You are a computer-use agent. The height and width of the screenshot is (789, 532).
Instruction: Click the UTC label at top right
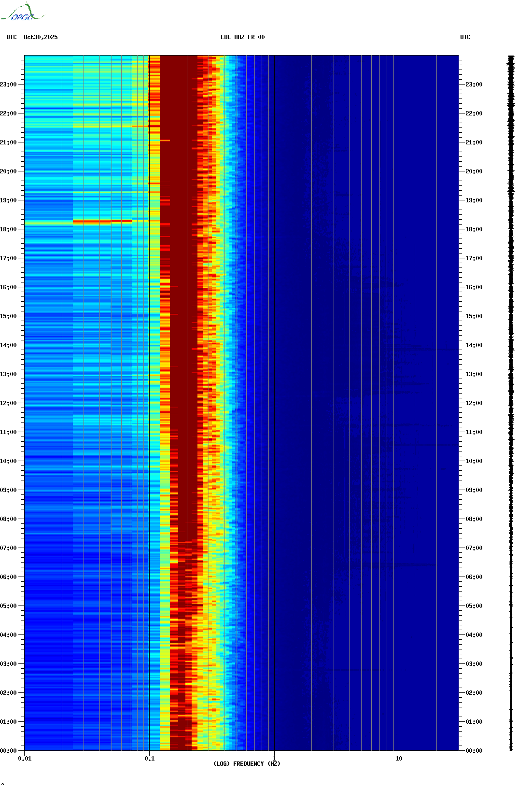pos(465,37)
